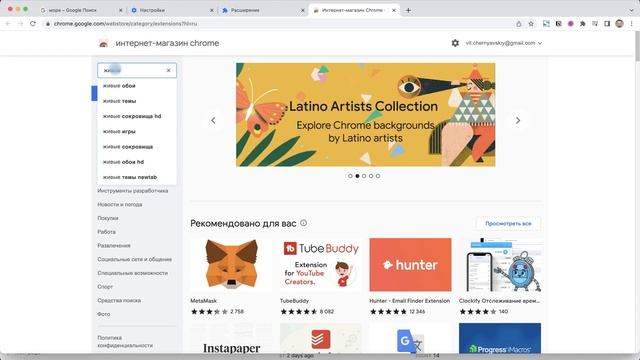Choose suggestion живые темы newtab
Screen dimensions: 640x360
137,177
